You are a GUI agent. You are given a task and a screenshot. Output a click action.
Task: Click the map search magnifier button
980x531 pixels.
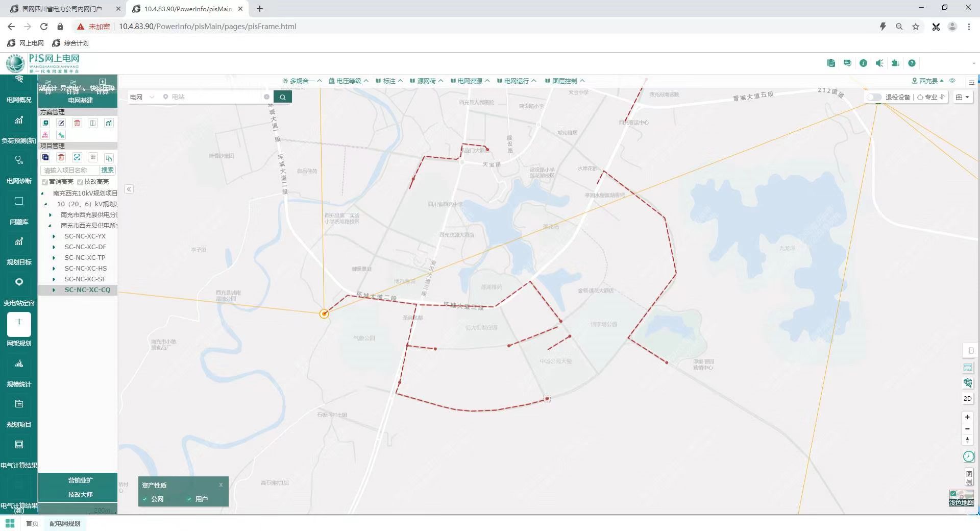pos(283,97)
